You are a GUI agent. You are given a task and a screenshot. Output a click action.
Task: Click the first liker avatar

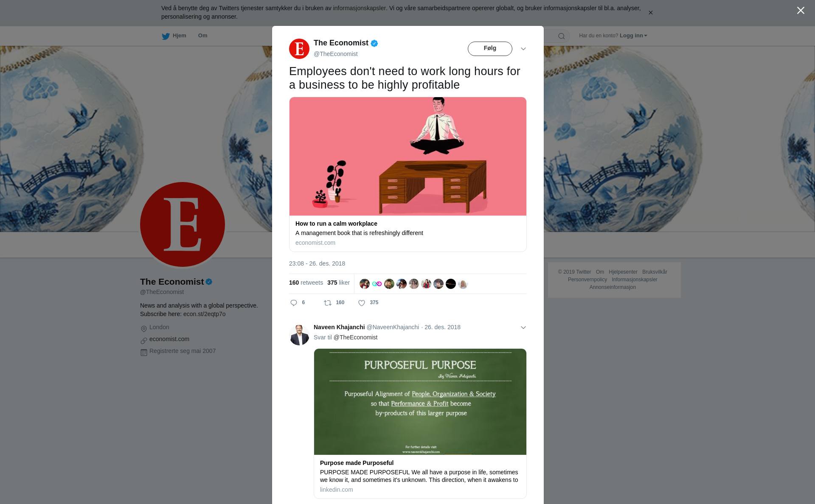tap(364, 284)
